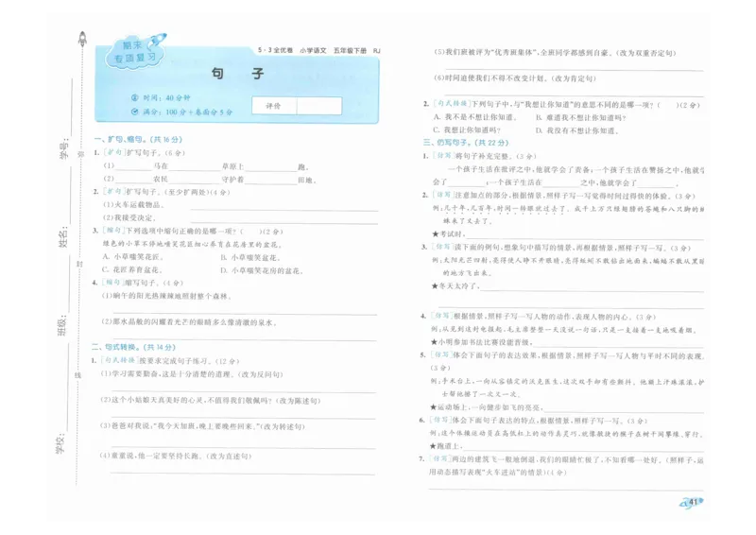Viewport: 756px width, 535px height.
Task: Click the rocket icon above the dotted margin line
Action: click(82, 39)
